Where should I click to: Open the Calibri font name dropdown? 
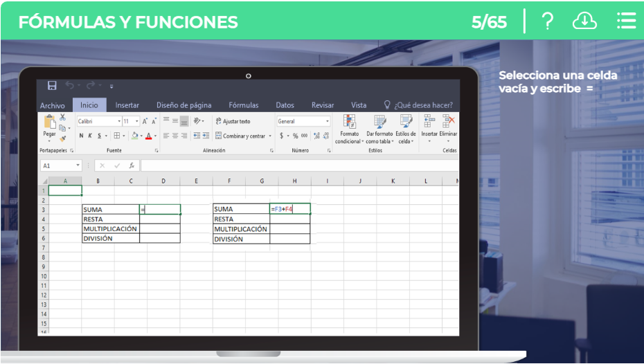coord(118,121)
